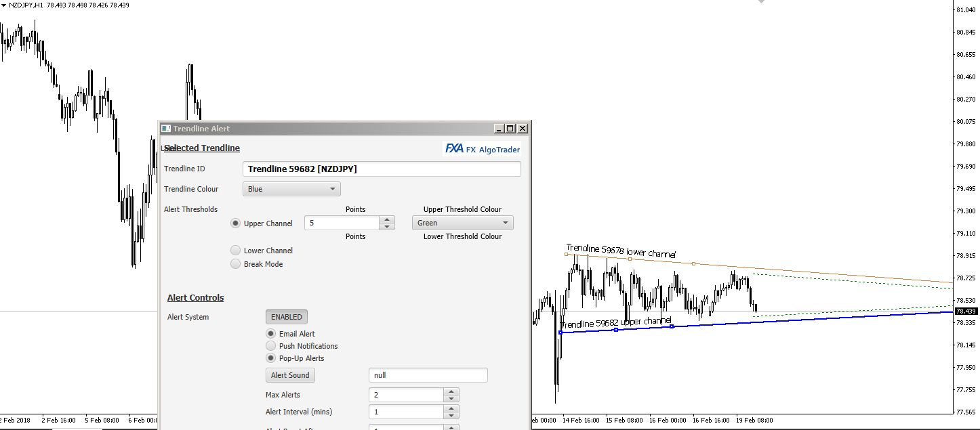Decrease the Upper Channel points value
Screen dimensions: 980x430
pos(387,226)
